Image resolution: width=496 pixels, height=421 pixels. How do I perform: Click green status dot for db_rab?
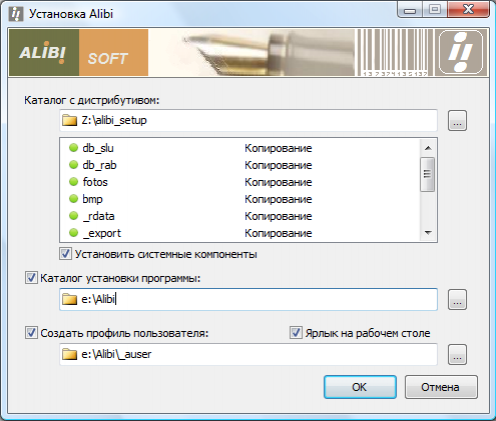73,165
